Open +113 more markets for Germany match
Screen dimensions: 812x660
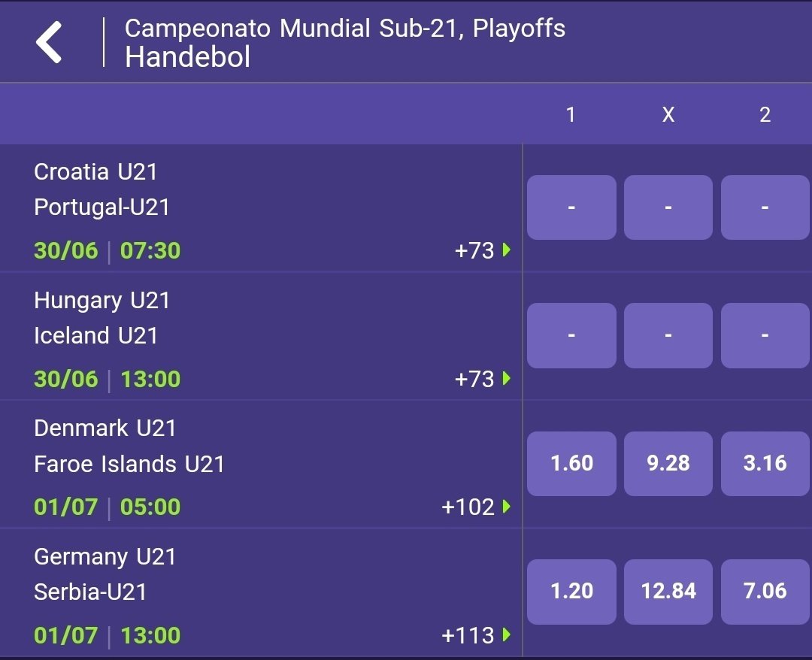[x=475, y=636]
